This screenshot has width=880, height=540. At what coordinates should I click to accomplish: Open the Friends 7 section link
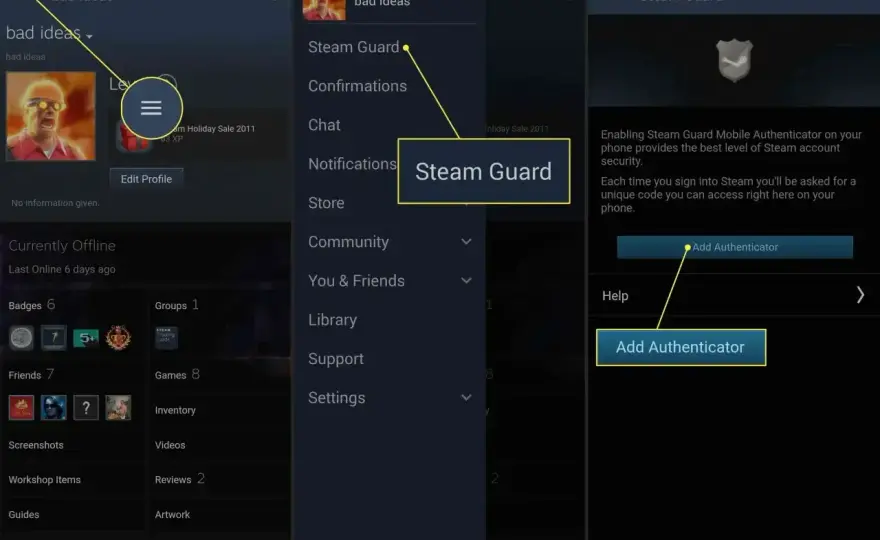[31, 374]
